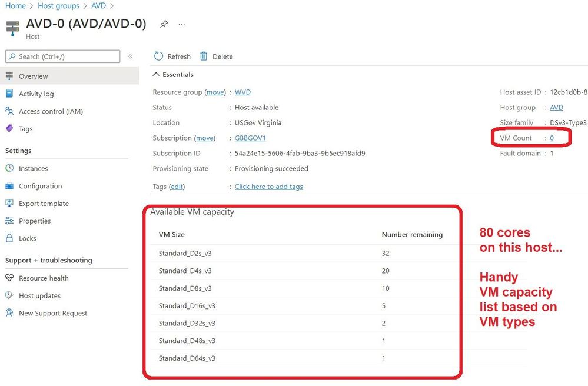Screen dimensions: 588x386
Task: Click the Refresh button label
Action: point(179,56)
